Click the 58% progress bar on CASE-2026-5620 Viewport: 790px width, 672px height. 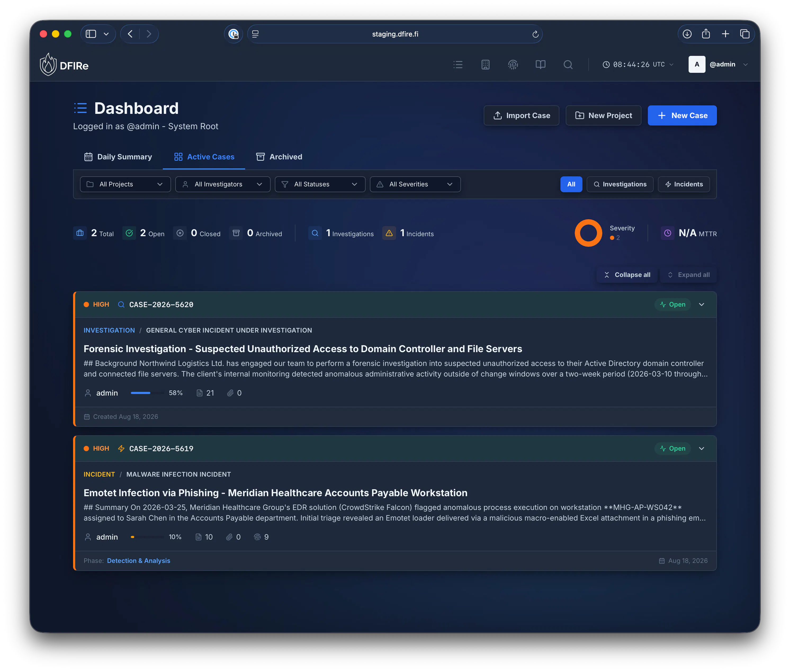pyautogui.click(x=147, y=393)
